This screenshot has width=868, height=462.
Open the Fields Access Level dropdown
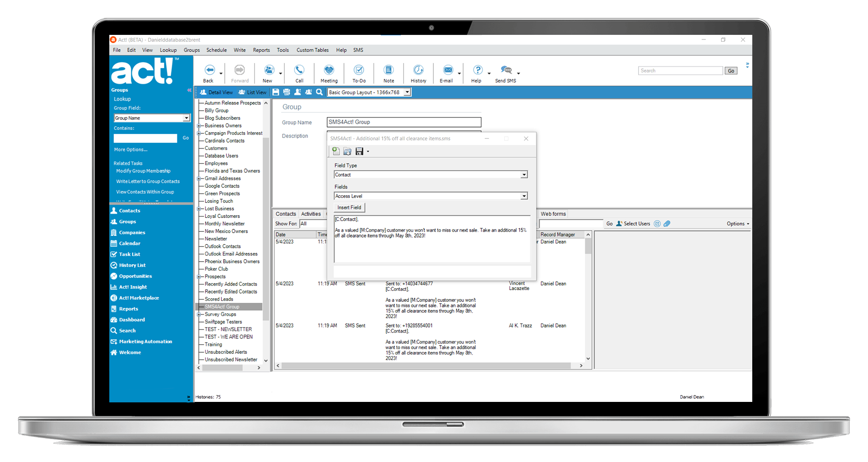click(x=524, y=196)
